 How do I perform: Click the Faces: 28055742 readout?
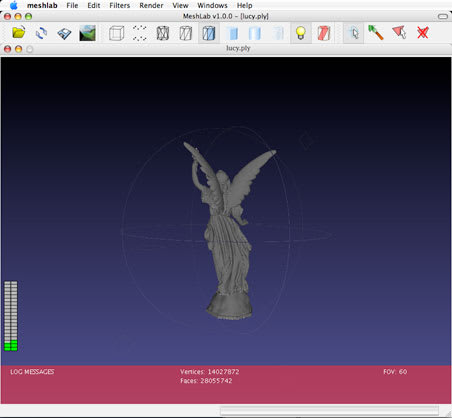(x=206, y=381)
